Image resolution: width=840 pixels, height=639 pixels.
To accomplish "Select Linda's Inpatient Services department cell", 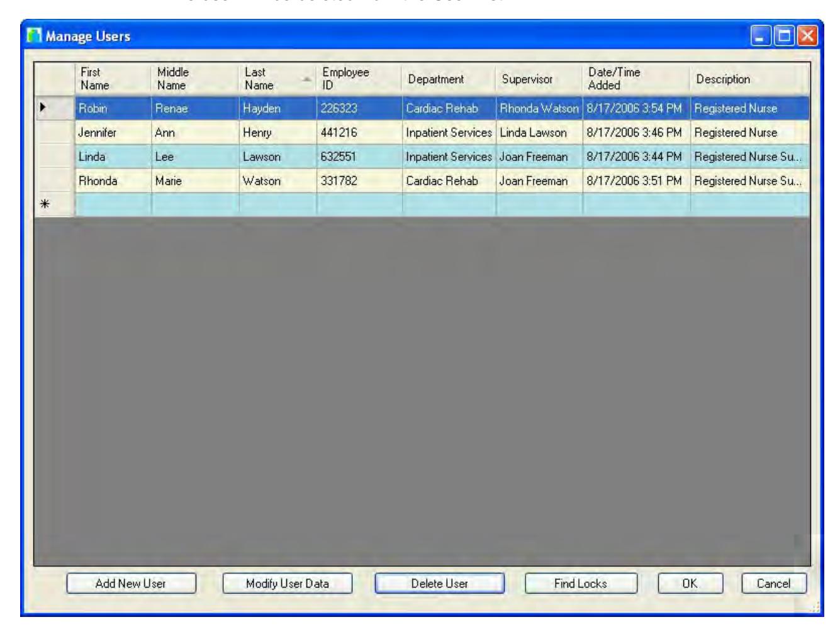I will pos(449,157).
